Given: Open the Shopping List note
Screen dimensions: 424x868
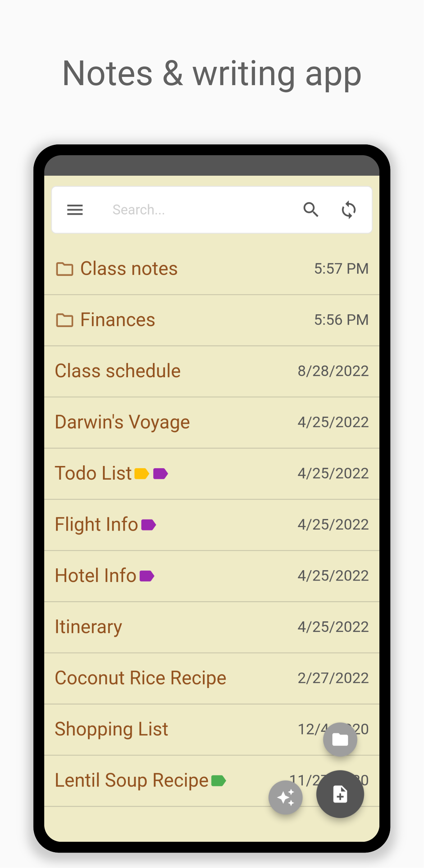Looking at the screenshot, I should tap(111, 729).
